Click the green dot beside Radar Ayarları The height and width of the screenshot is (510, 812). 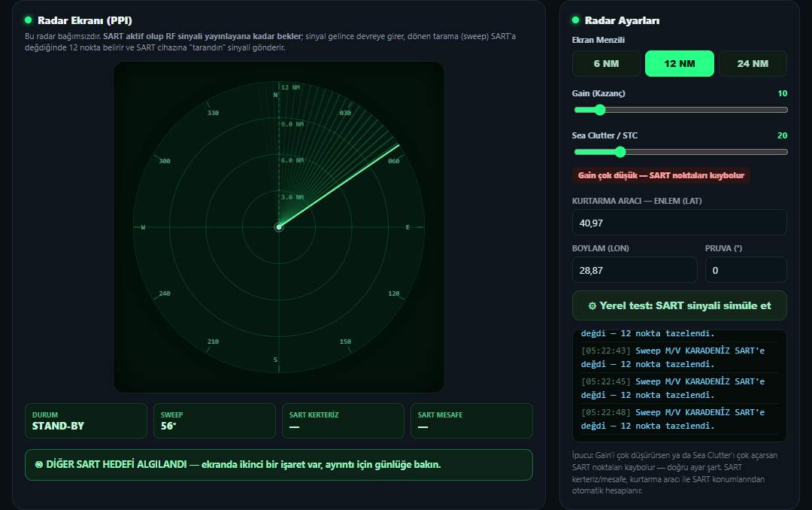575,20
